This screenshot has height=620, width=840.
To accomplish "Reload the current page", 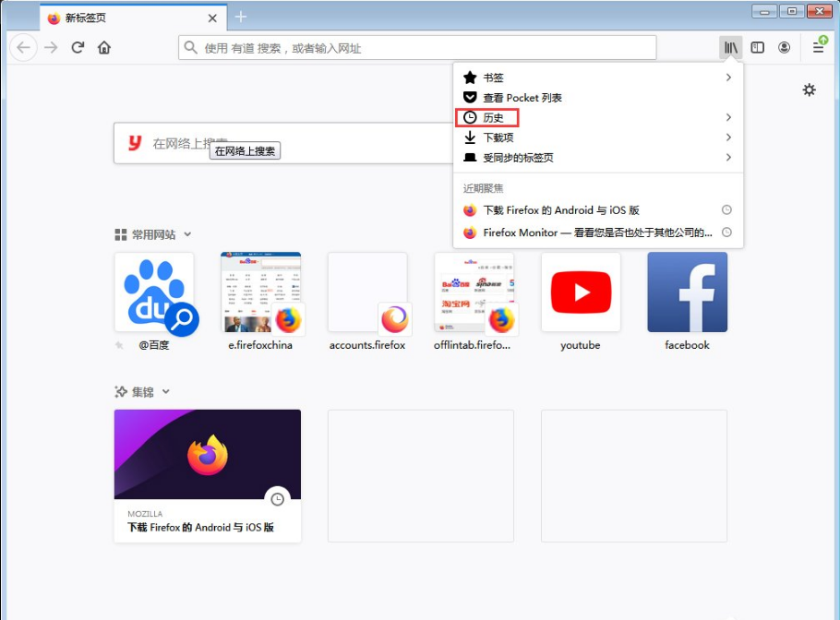I will 77,47.
